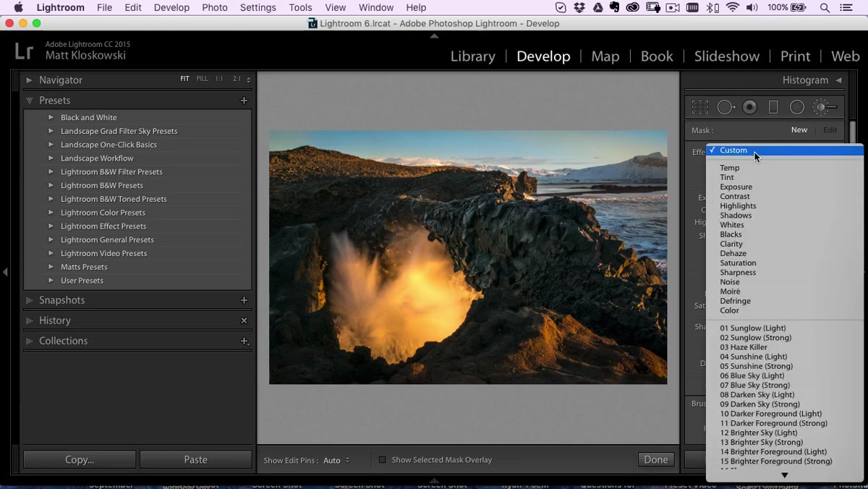The image size is (868, 489).
Task: Expand Landscape Workflow preset folder
Action: [x=51, y=158]
